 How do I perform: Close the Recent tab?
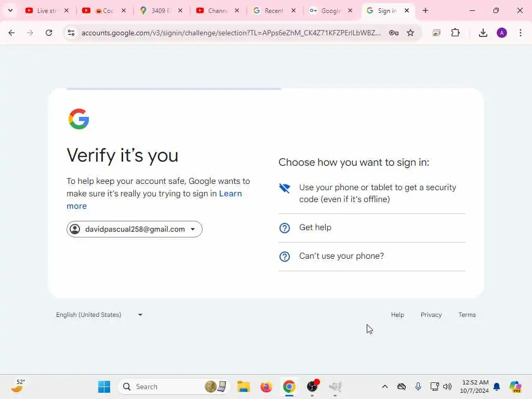coord(294,10)
